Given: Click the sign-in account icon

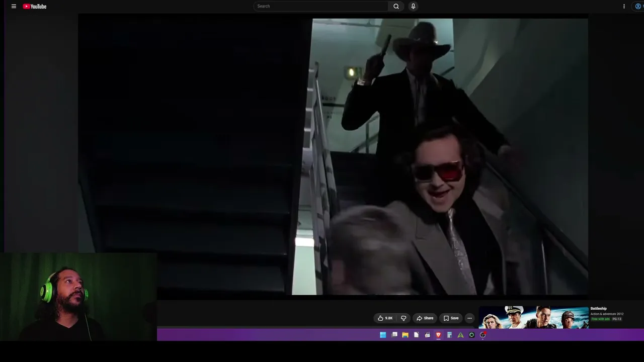Looking at the screenshot, I should pos(638,7).
